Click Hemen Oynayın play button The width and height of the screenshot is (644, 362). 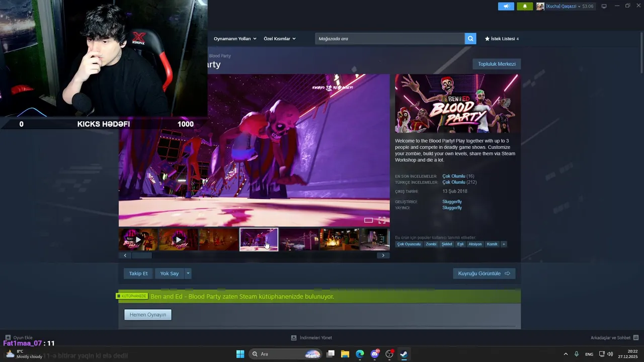[148, 315]
